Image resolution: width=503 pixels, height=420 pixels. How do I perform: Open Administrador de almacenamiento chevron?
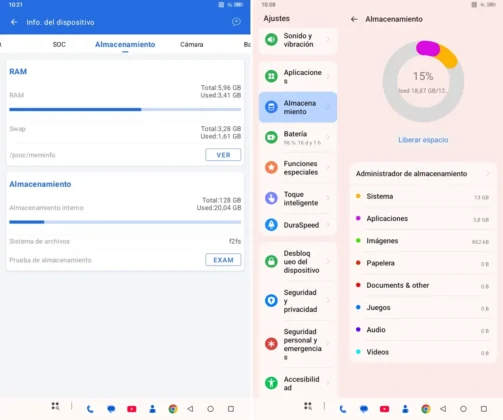(x=488, y=173)
